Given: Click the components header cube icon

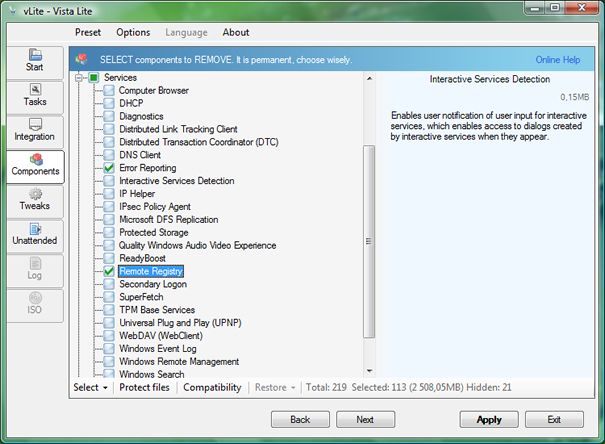Looking at the screenshot, I should point(81,59).
